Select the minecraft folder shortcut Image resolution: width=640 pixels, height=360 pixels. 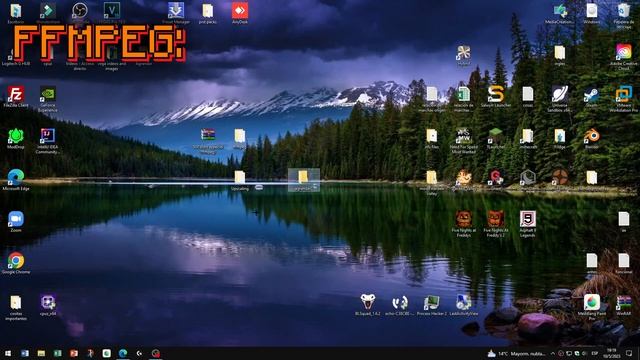[528, 138]
